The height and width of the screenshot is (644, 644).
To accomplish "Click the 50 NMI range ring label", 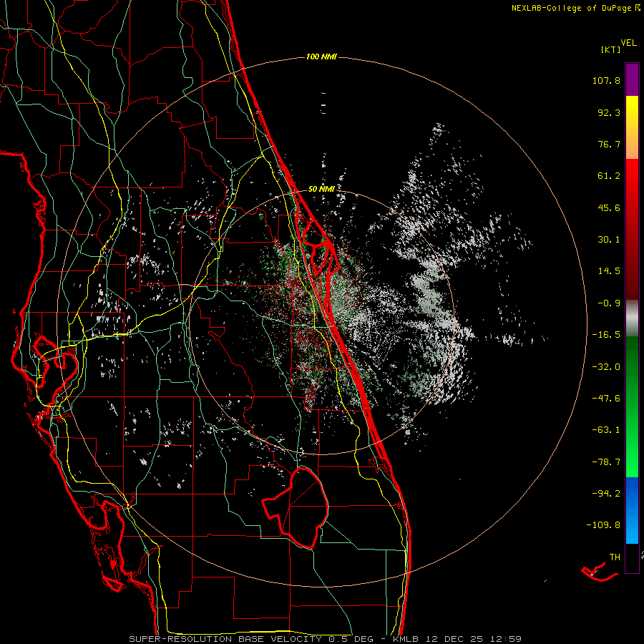I will (321, 189).
